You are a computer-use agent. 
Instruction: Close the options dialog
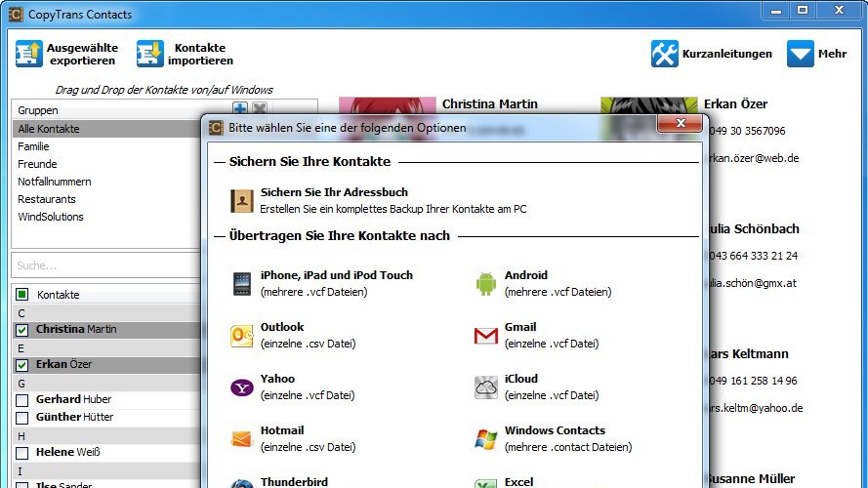[681, 123]
